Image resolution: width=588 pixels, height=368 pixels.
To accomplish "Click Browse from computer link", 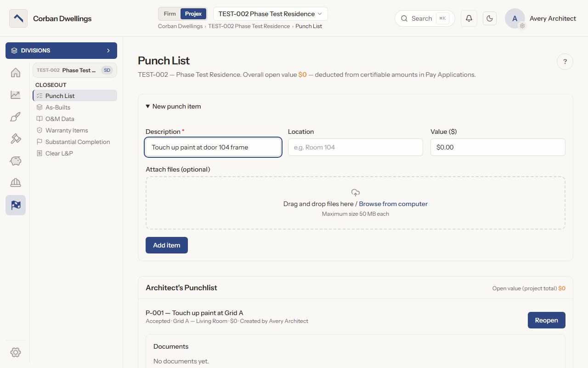I will coord(393,204).
